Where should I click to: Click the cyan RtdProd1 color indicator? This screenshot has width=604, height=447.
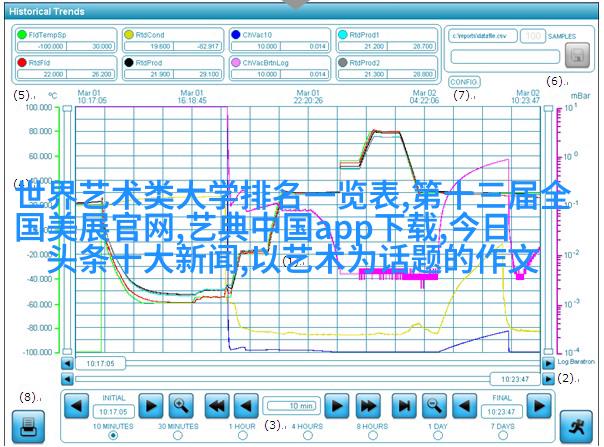[x=342, y=35]
